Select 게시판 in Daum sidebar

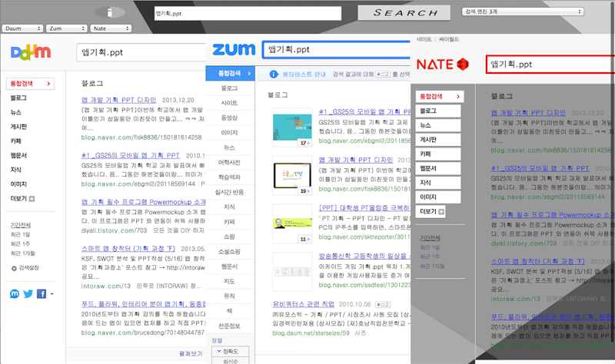tap(18, 127)
